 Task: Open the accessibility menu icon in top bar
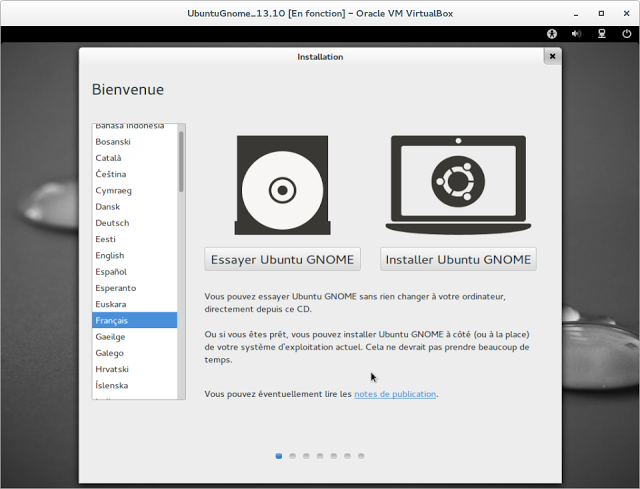click(552, 34)
